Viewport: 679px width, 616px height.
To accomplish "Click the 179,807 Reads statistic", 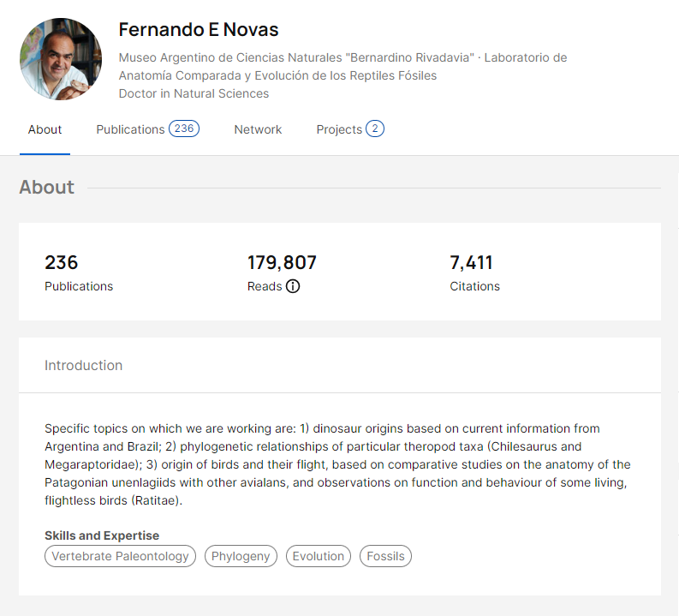I will [x=282, y=273].
